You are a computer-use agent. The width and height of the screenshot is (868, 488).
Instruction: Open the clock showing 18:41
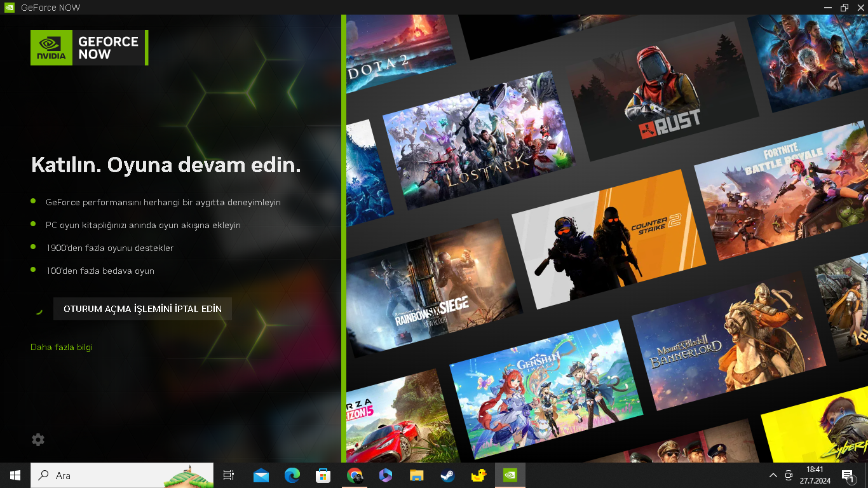coord(815,475)
